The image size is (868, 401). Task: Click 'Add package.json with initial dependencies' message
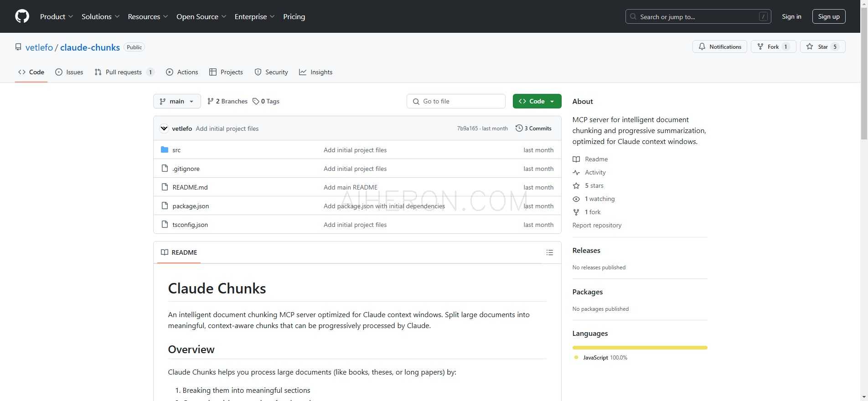click(x=384, y=206)
